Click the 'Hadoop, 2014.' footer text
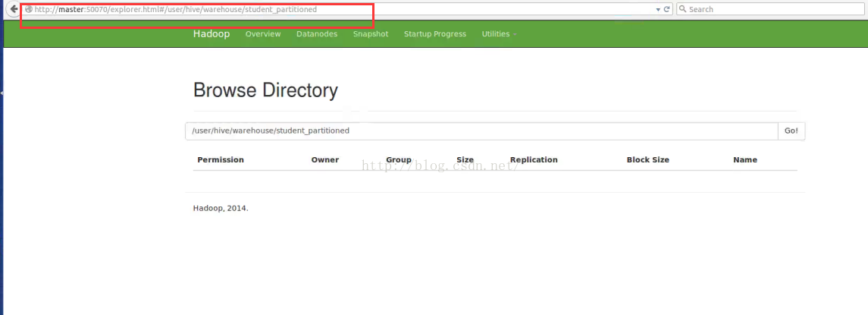Viewport: 868px width, 315px height. pos(221,209)
